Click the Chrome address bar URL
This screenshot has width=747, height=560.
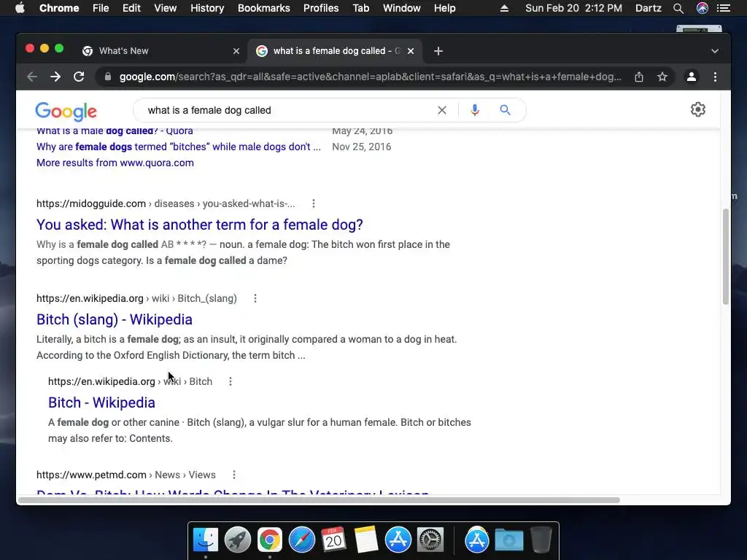pos(370,77)
